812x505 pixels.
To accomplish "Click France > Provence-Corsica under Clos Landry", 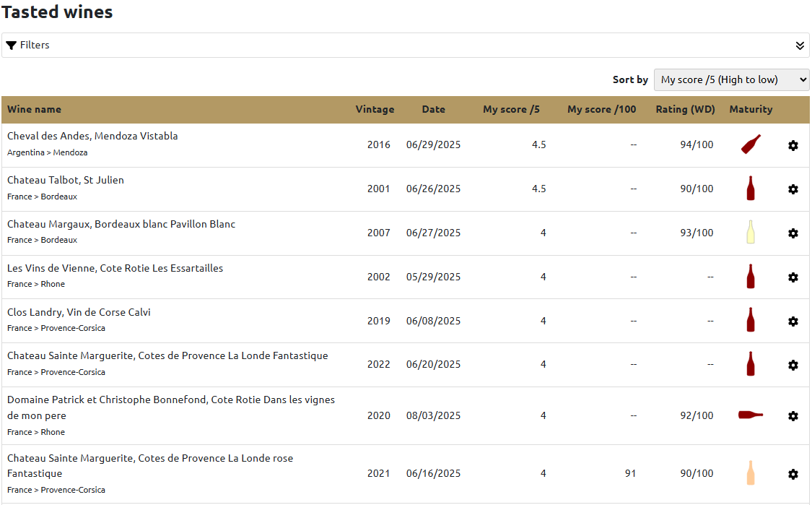I will (56, 328).
